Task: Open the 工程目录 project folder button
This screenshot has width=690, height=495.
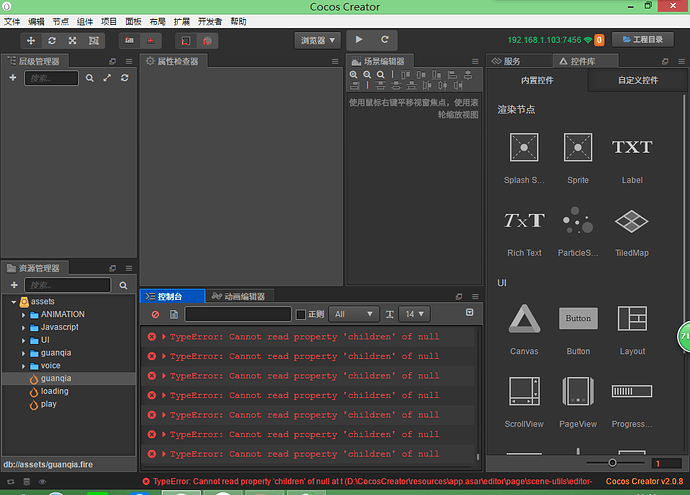Action: click(643, 40)
